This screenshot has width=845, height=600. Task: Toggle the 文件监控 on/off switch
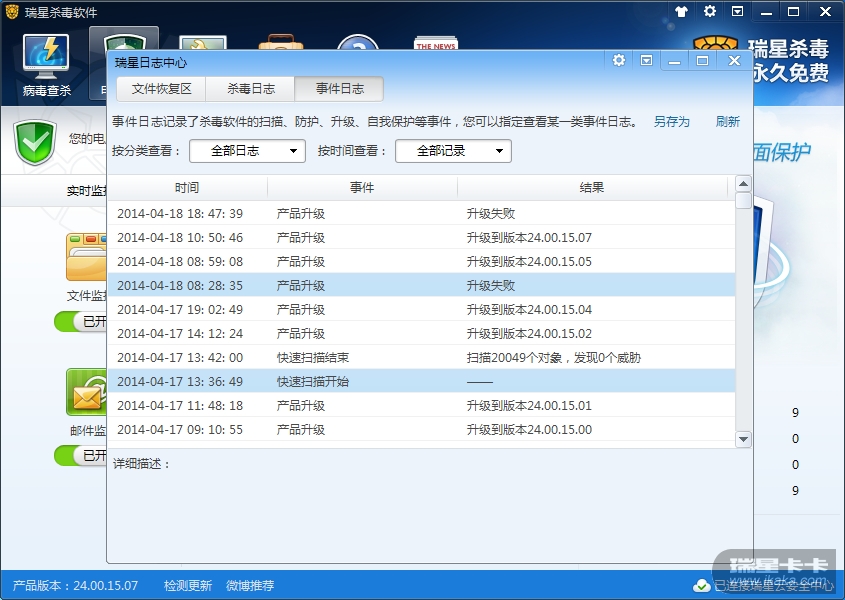[x=82, y=321]
